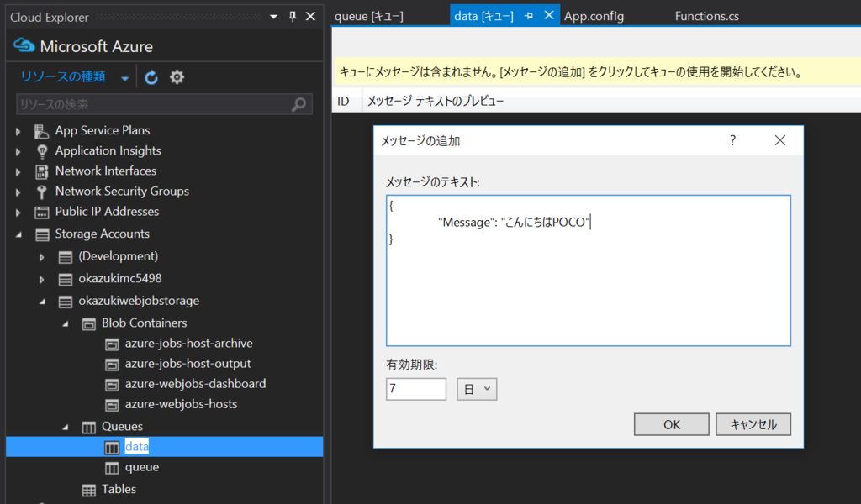Click the magnifier icon in resource search

click(x=298, y=104)
